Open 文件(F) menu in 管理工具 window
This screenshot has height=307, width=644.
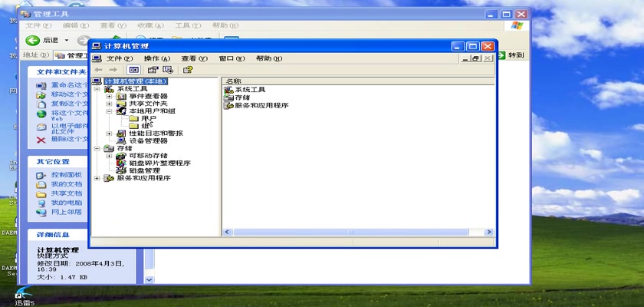[x=38, y=25]
